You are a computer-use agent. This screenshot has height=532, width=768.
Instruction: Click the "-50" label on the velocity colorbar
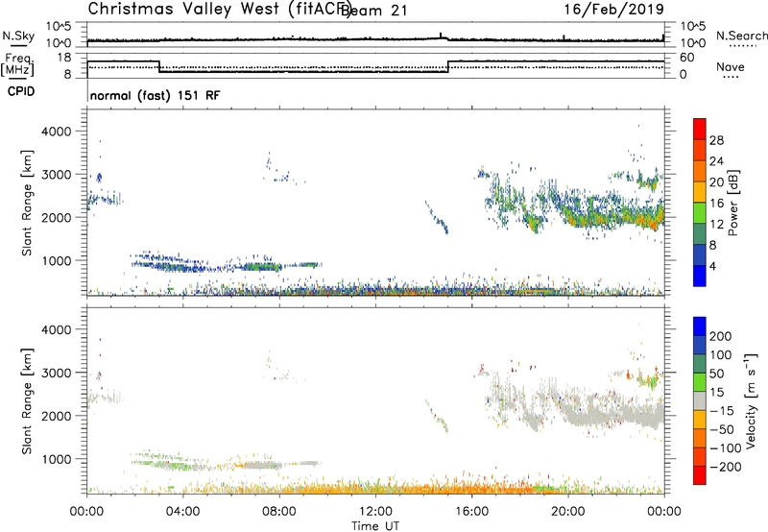(x=723, y=429)
